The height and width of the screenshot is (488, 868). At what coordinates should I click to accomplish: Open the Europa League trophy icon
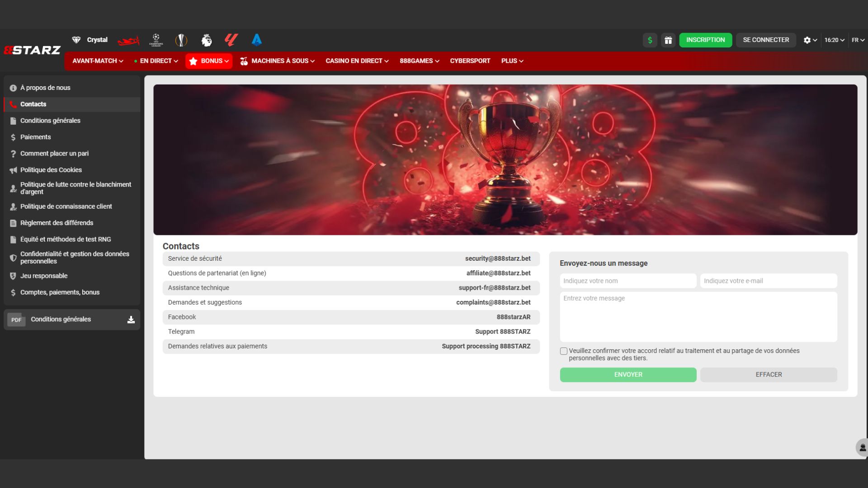[181, 40]
